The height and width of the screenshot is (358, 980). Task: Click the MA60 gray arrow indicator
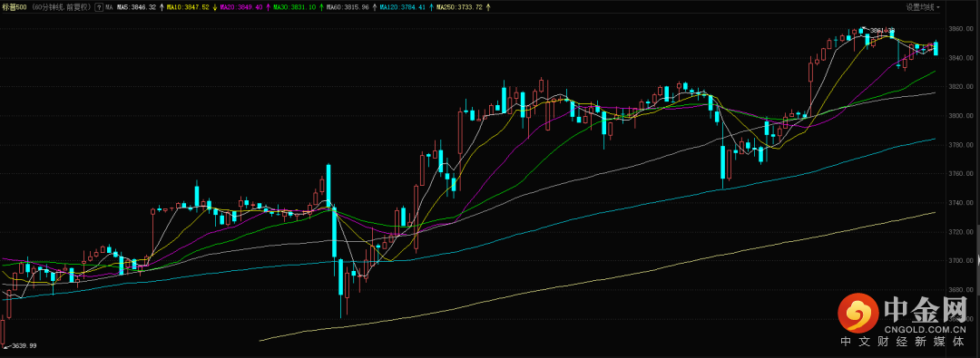click(x=375, y=7)
